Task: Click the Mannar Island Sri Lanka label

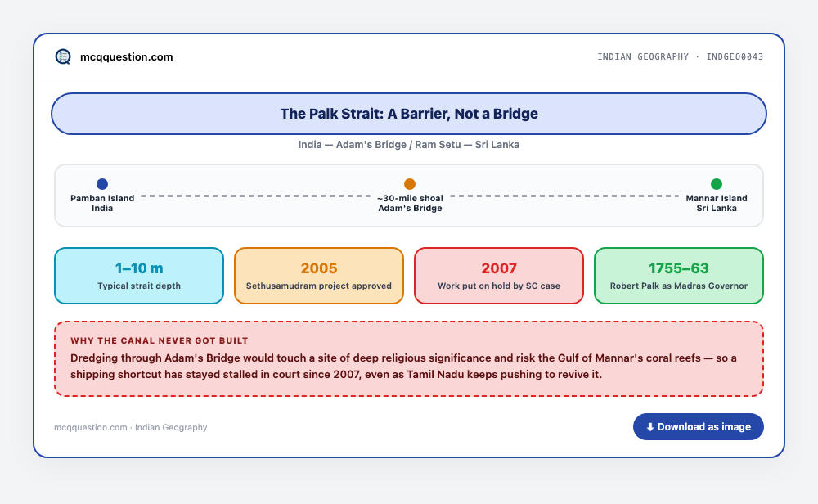Action: [x=717, y=203]
